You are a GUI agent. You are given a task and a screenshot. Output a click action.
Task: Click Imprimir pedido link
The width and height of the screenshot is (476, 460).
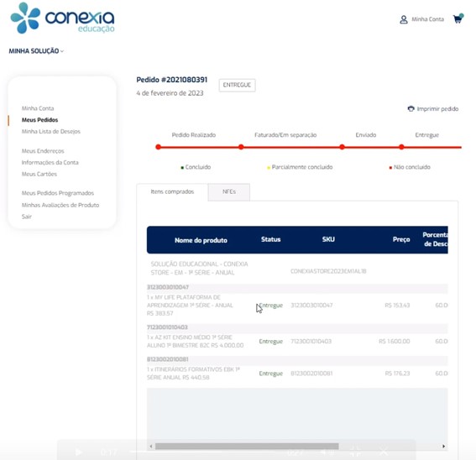[x=437, y=108]
